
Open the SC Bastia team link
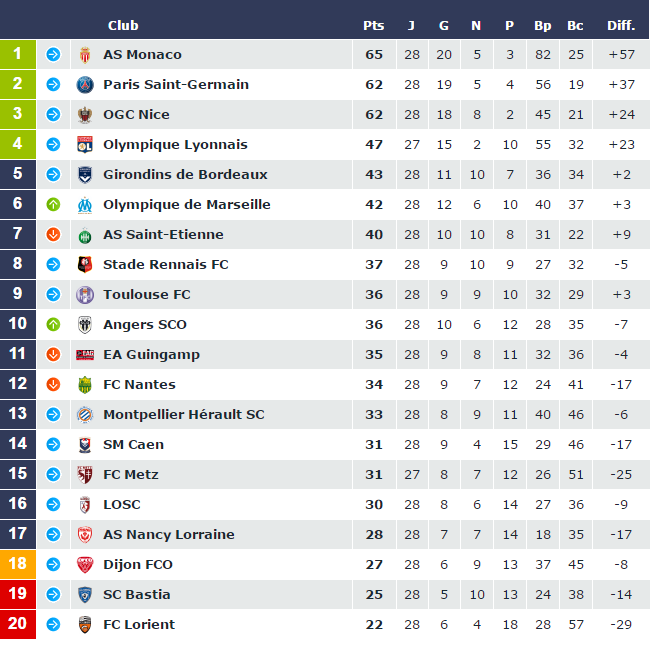137,595
